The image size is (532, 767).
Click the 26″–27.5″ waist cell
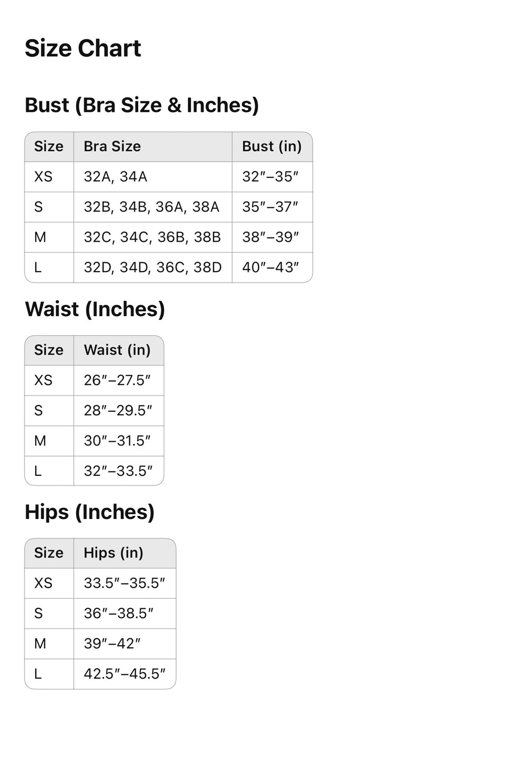point(117,381)
